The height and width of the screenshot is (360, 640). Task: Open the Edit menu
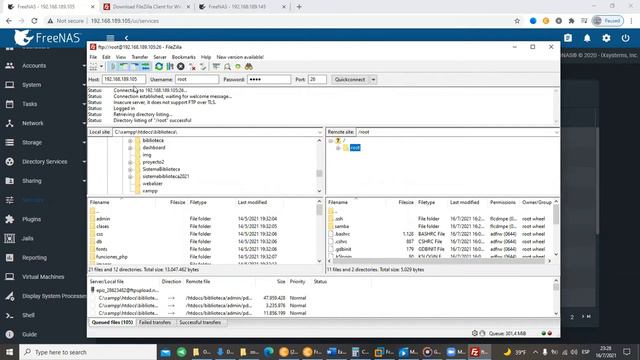coord(106,57)
